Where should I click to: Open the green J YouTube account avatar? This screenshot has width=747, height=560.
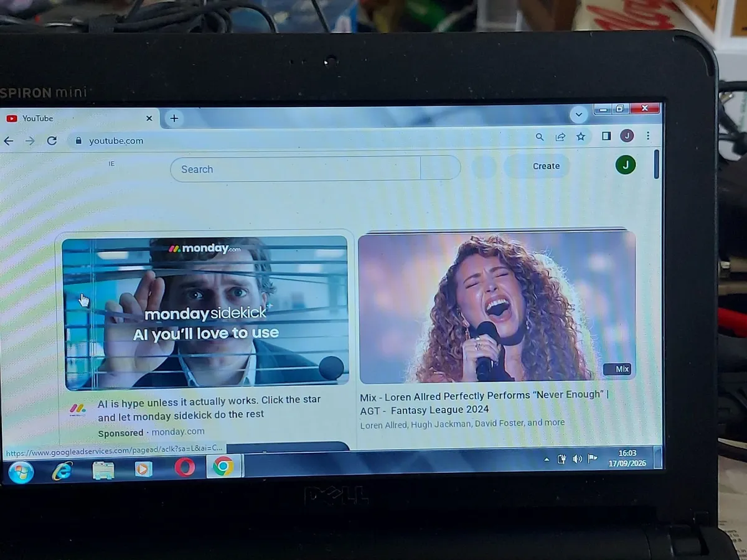coord(626,165)
